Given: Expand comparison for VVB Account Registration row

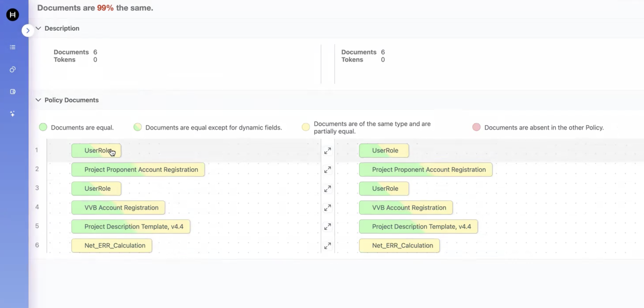Looking at the screenshot, I should (x=327, y=208).
